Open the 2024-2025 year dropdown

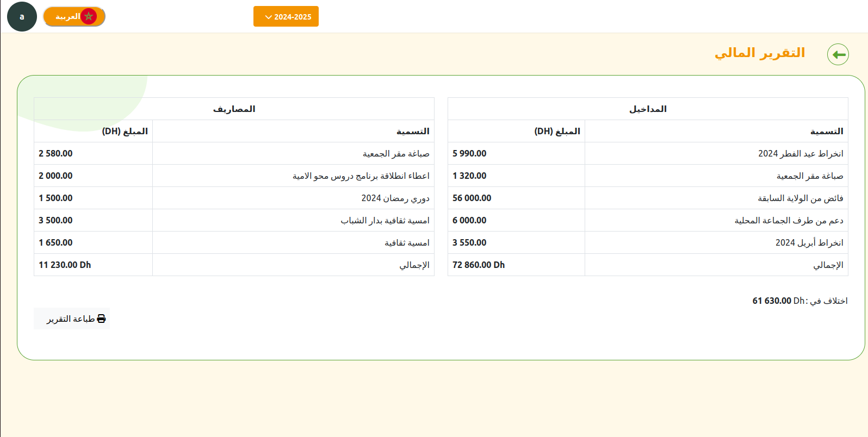[x=286, y=16]
